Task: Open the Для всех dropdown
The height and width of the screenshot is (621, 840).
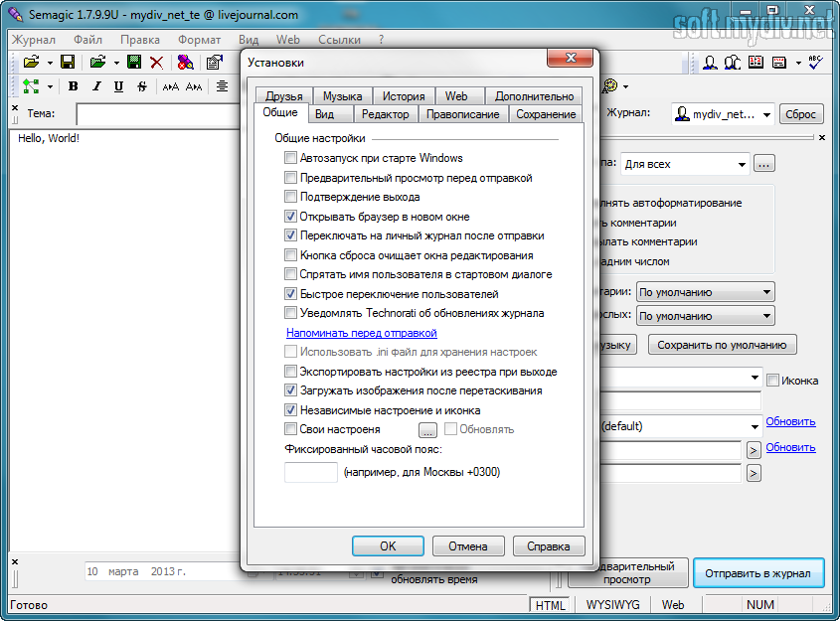Action: [685, 164]
